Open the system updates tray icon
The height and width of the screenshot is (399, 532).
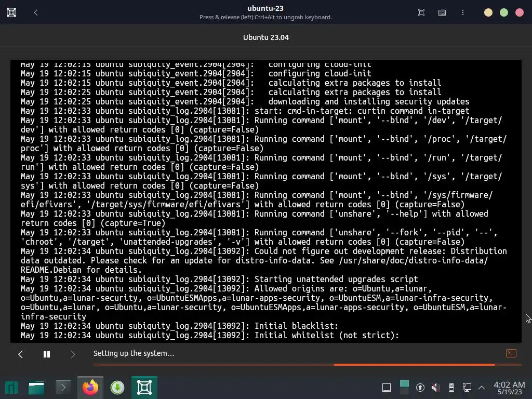pyautogui.click(x=420, y=388)
